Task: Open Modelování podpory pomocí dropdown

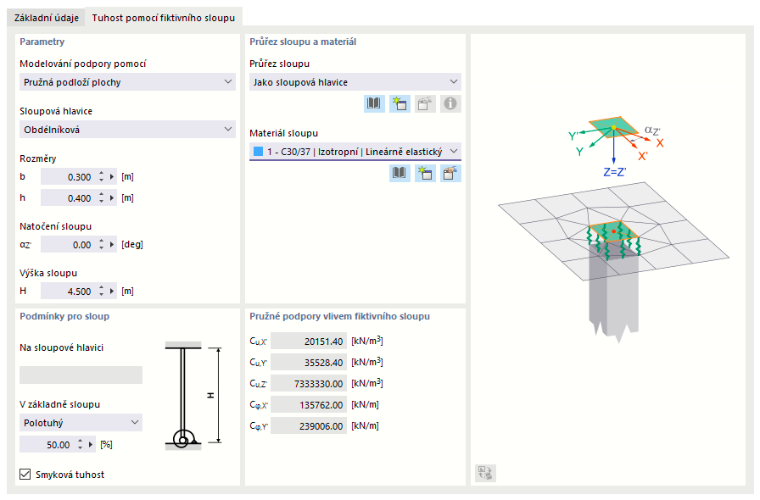Action: (127, 82)
